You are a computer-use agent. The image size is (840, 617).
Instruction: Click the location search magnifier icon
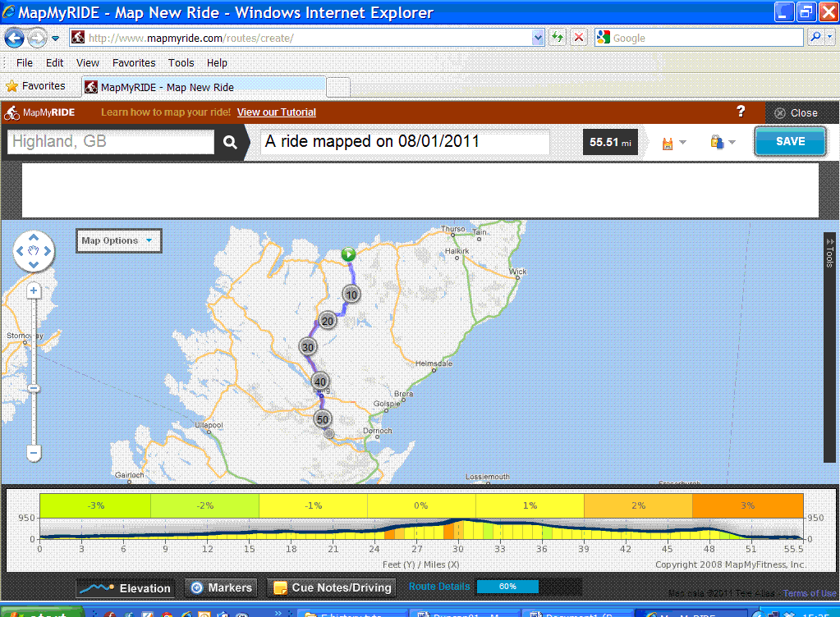[x=230, y=142]
